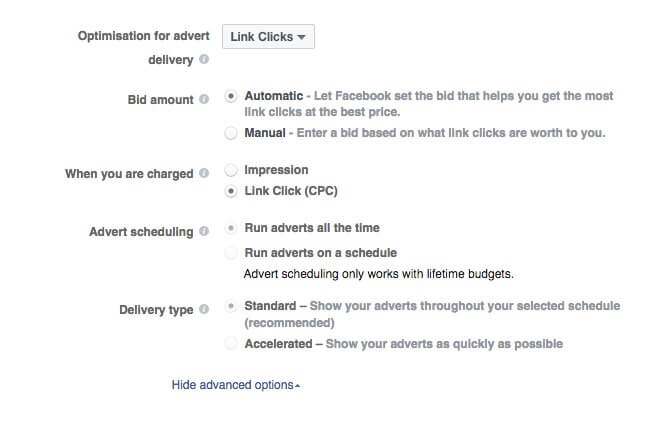Click the Delivery type info icon
Screen dimensions: 655x431
click(x=204, y=309)
